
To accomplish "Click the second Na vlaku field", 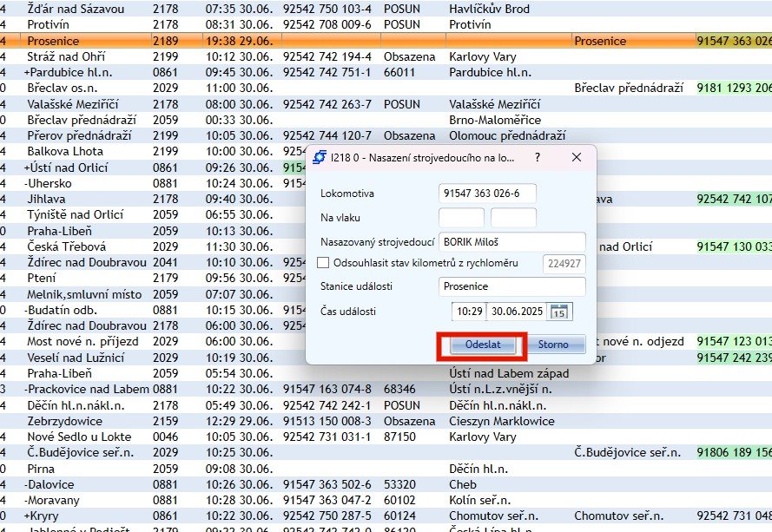I will [513, 218].
